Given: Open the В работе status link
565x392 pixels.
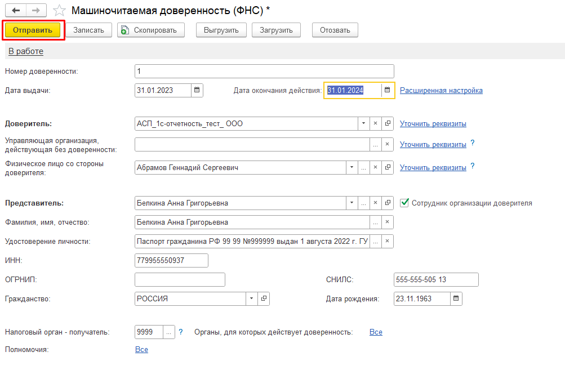Looking at the screenshot, I should [x=26, y=51].
